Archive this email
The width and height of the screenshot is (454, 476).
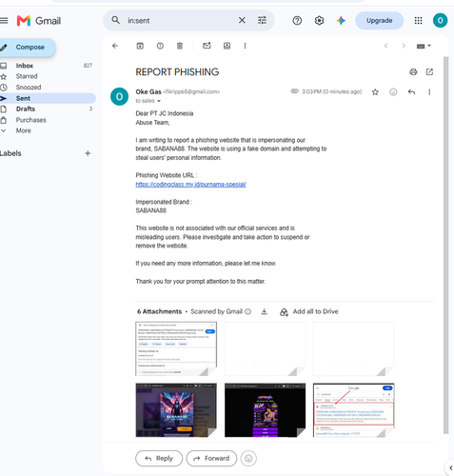(x=140, y=46)
